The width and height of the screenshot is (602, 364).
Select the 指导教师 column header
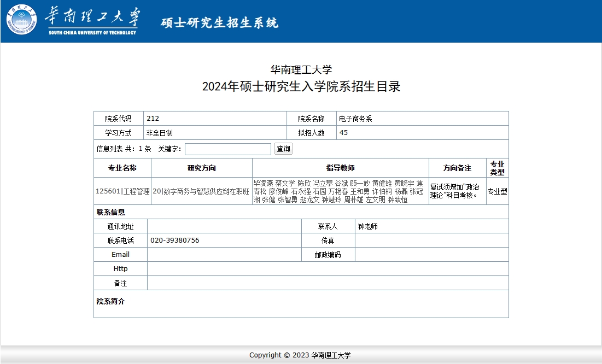point(341,168)
